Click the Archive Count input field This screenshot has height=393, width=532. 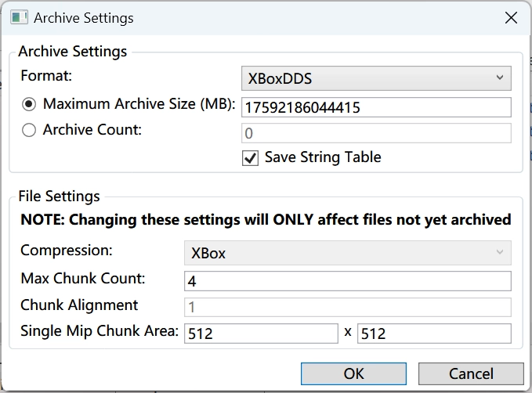376,133
